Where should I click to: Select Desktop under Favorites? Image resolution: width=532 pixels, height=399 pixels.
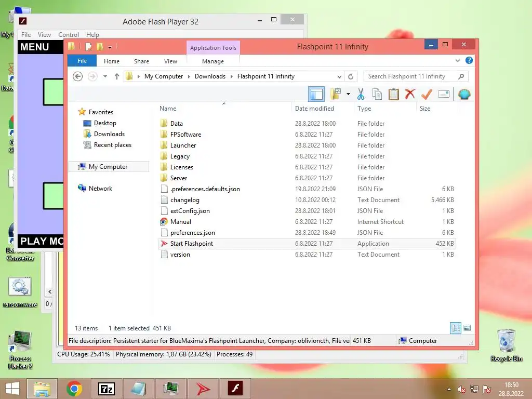[105, 123]
